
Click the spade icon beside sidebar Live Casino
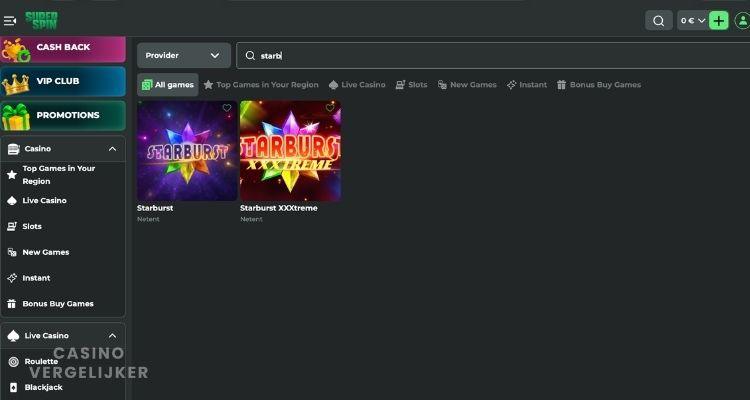pyautogui.click(x=12, y=201)
